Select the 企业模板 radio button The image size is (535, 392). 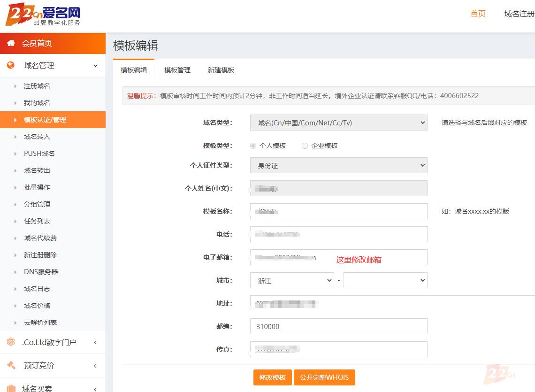[305, 146]
